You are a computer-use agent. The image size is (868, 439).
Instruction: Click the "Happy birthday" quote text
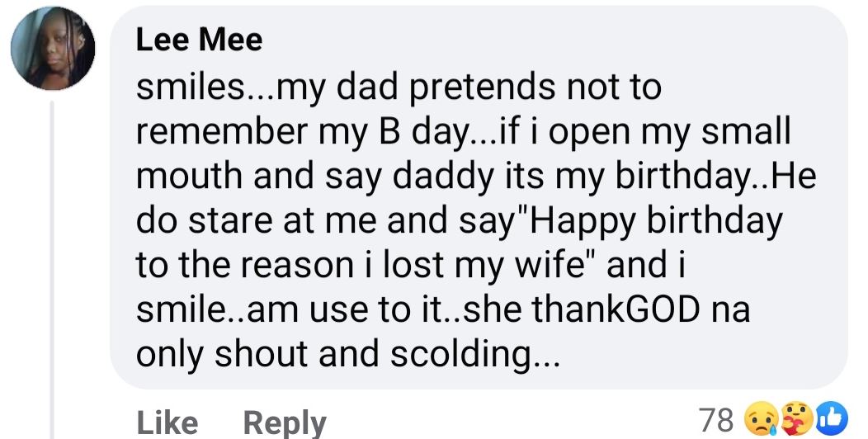tap(622, 221)
